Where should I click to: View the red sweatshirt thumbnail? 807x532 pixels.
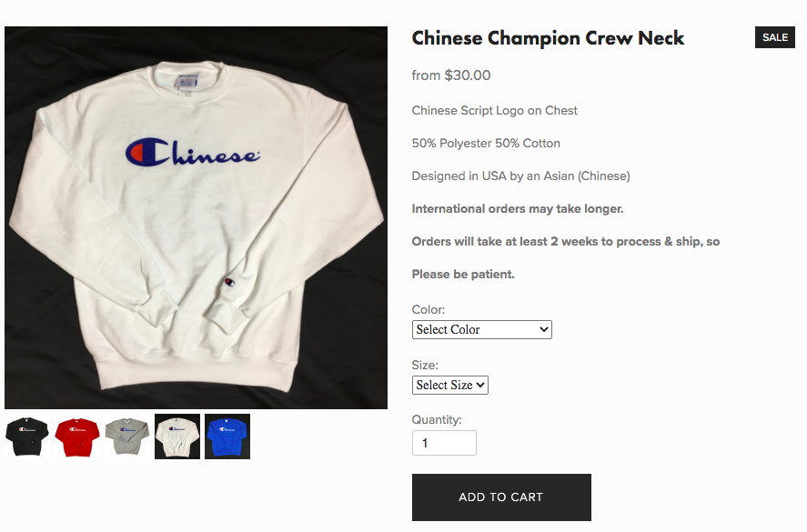point(77,437)
